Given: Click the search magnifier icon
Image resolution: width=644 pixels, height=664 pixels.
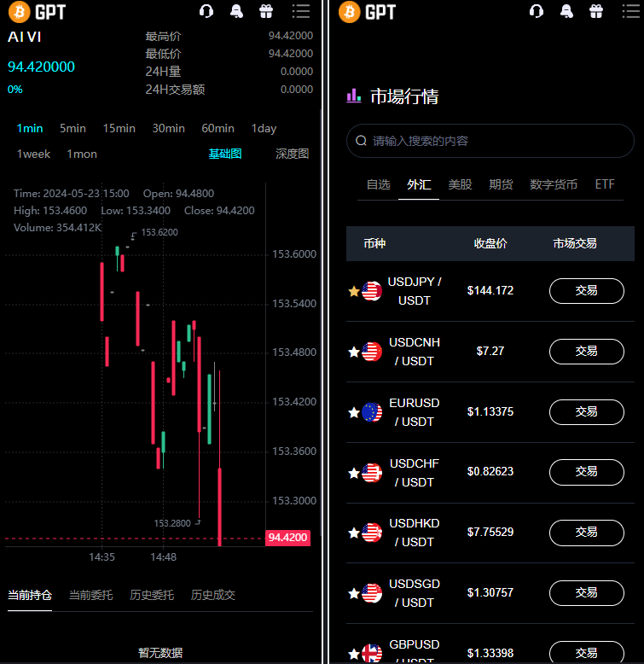Looking at the screenshot, I should (361, 141).
